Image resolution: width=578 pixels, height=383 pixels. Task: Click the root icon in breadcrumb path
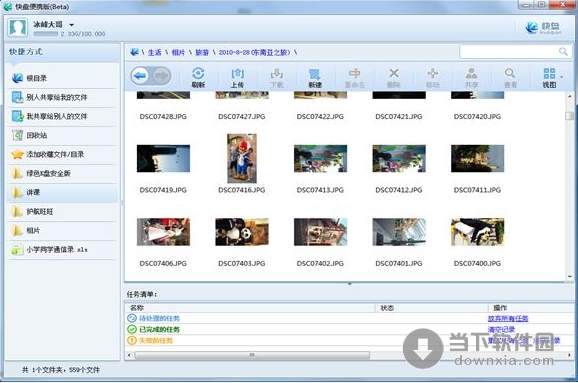click(134, 52)
